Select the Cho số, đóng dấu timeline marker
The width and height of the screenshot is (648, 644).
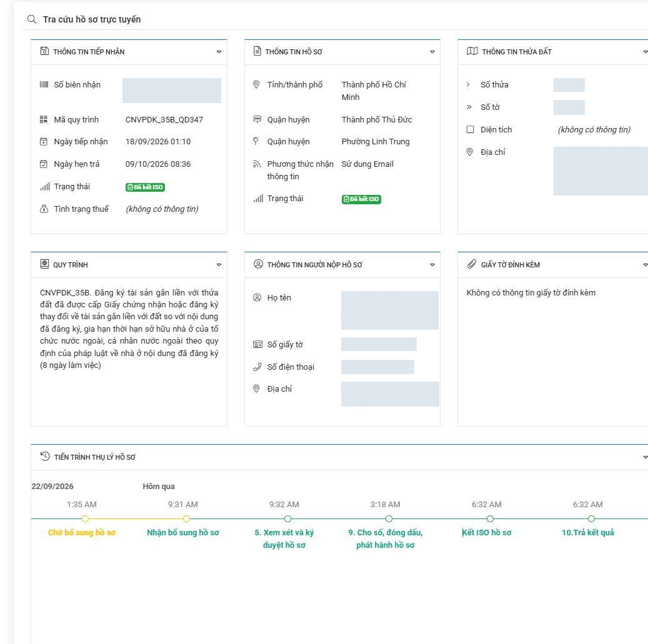click(389, 519)
